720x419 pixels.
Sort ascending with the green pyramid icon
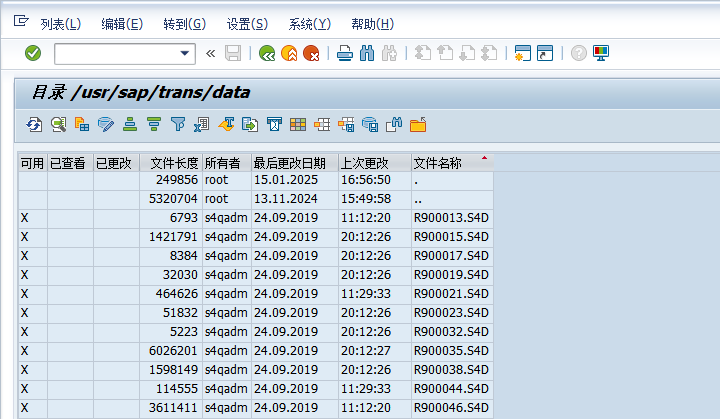(x=130, y=125)
